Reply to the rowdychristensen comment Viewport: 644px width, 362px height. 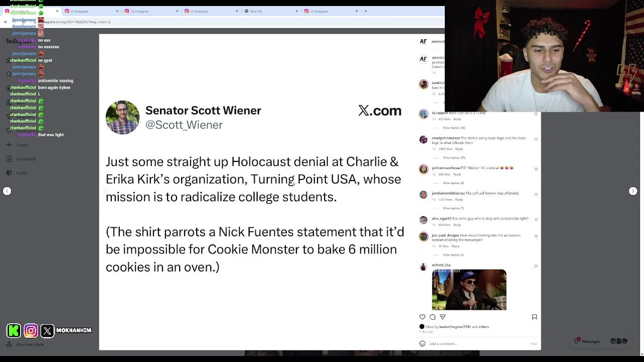point(459,149)
